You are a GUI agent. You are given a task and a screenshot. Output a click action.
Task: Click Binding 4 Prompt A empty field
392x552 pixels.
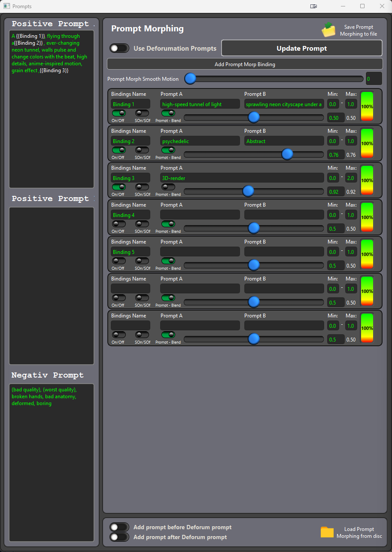[200, 215]
